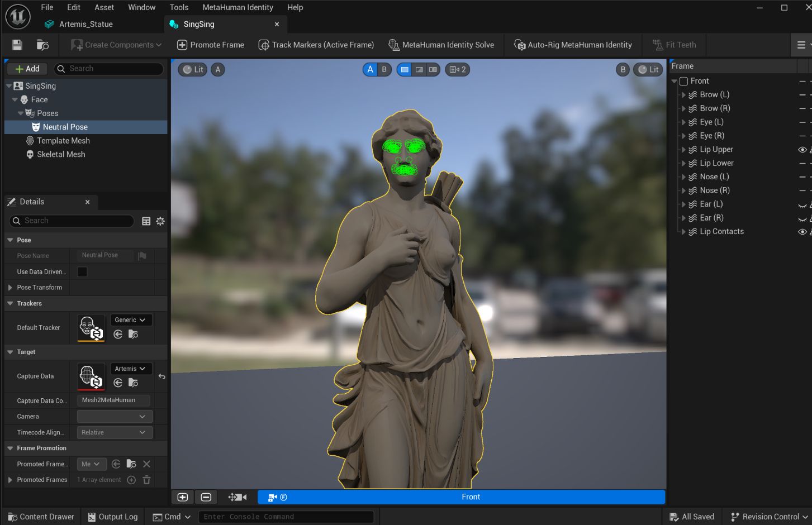Click the Save asset icon
The image size is (812, 525).
click(x=17, y=45)
